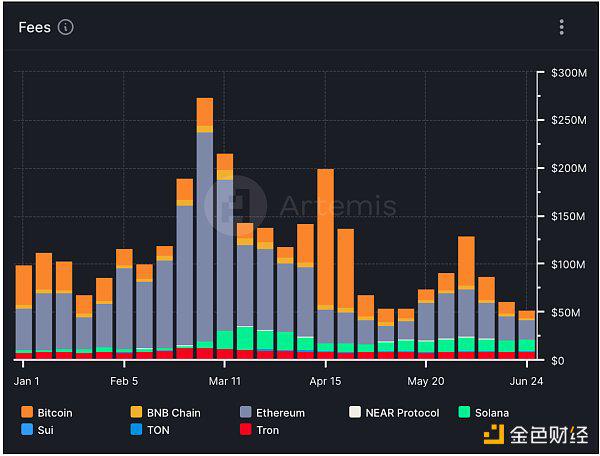Open the Fees info tooltip icon
This screenshot has height=456, width=600.
pos(65,27)
